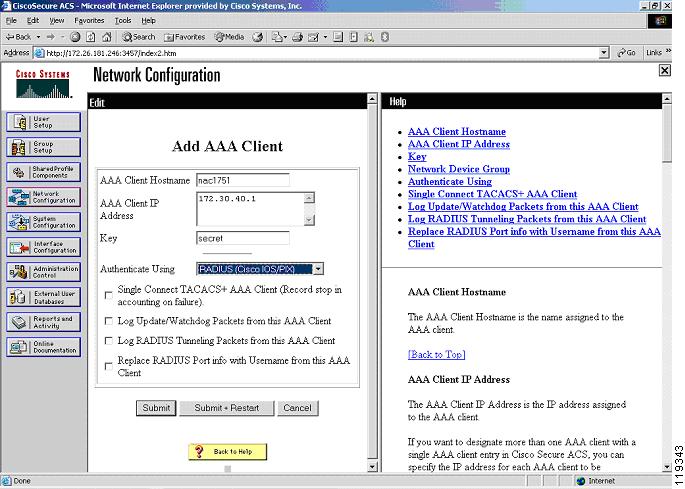Follow the Network Device Group help link
The image size is (685, 489).
coord(459,169)
